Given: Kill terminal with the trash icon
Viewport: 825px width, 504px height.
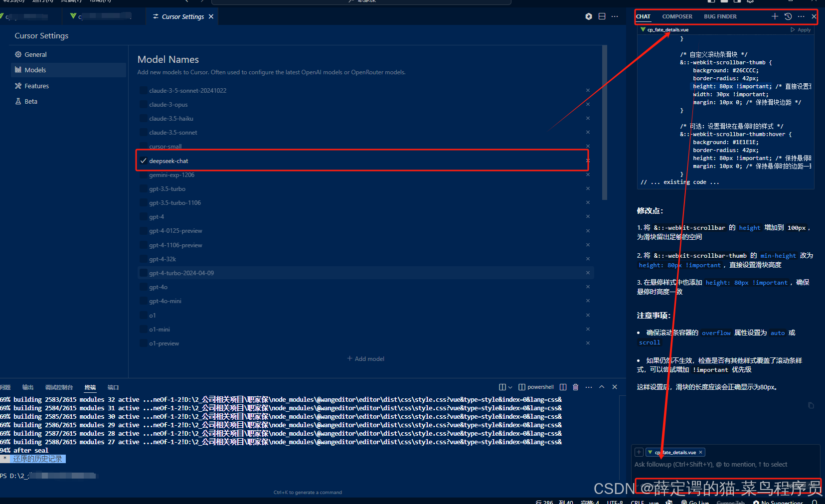Looking at the screenshot, I should (576, 387).
